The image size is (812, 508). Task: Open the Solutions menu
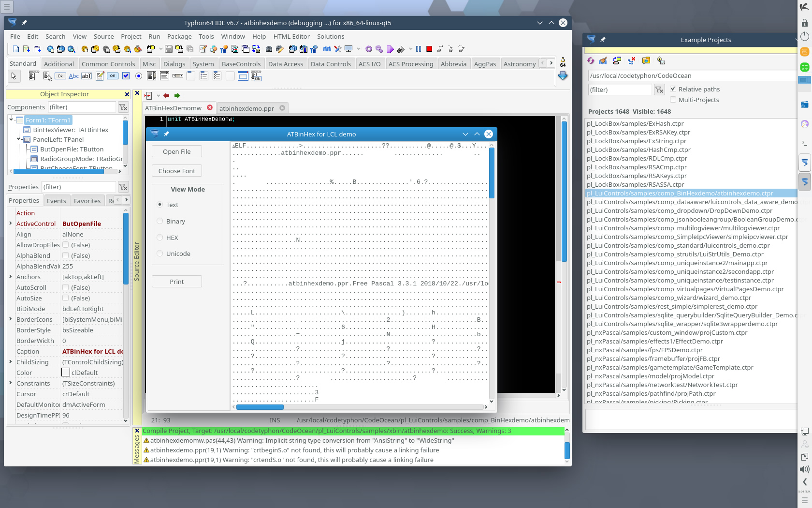coord(331,37)
